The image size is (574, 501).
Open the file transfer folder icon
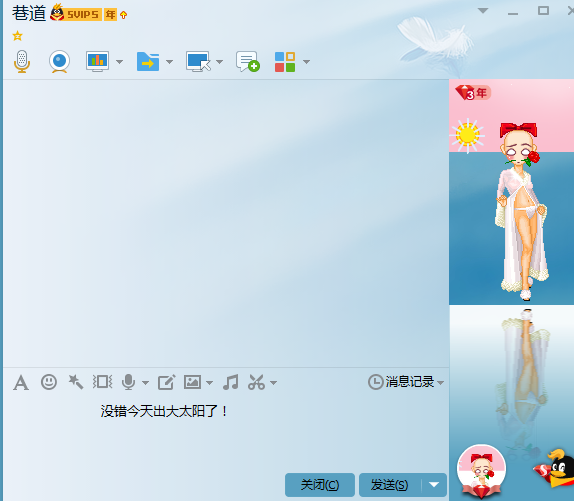tap(148, 61)
